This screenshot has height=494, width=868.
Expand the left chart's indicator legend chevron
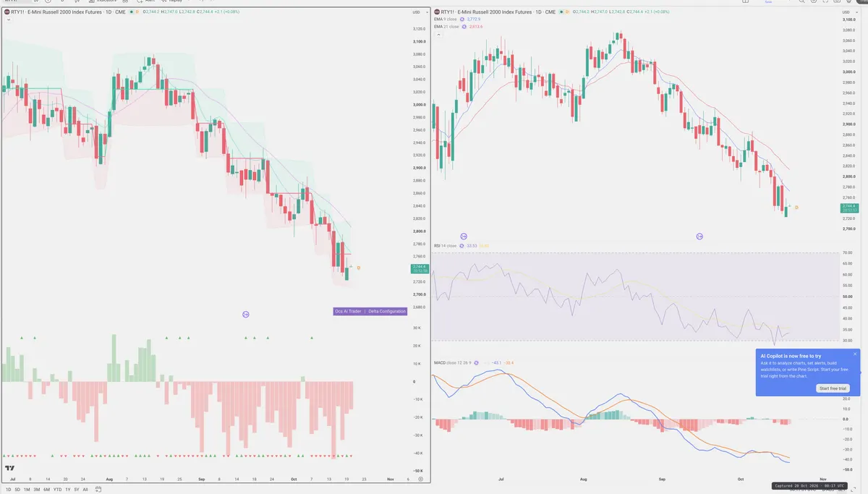[x=7, y=20]
